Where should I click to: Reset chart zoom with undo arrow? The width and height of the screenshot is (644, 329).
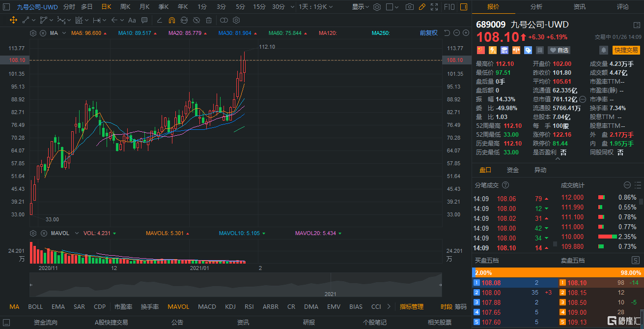click(x=447, y=33)
